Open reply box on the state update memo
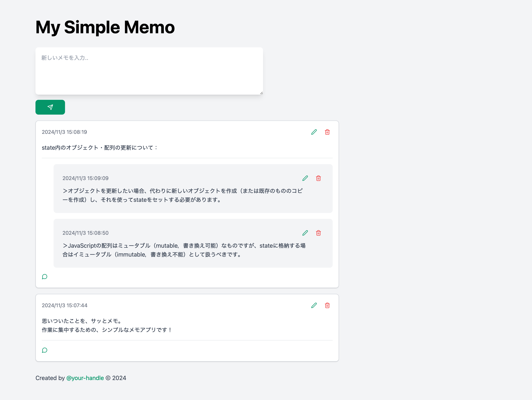532x400 pixels. click(x=45, y=277)
